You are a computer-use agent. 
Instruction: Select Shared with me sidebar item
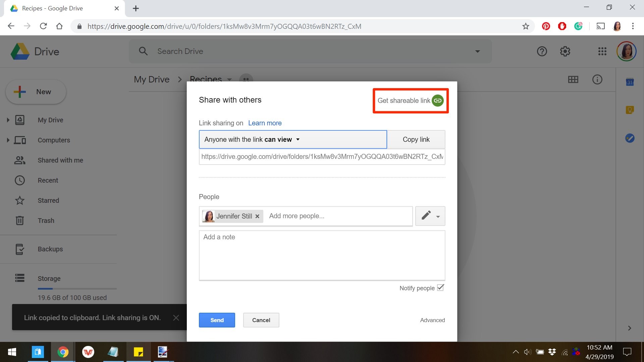click(60, 160)
